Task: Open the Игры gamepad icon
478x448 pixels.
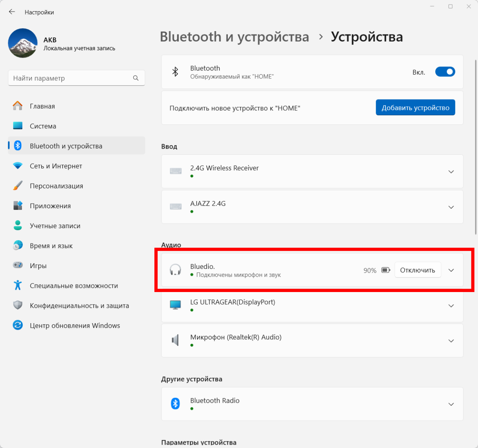Action: (x=18, y=265)
